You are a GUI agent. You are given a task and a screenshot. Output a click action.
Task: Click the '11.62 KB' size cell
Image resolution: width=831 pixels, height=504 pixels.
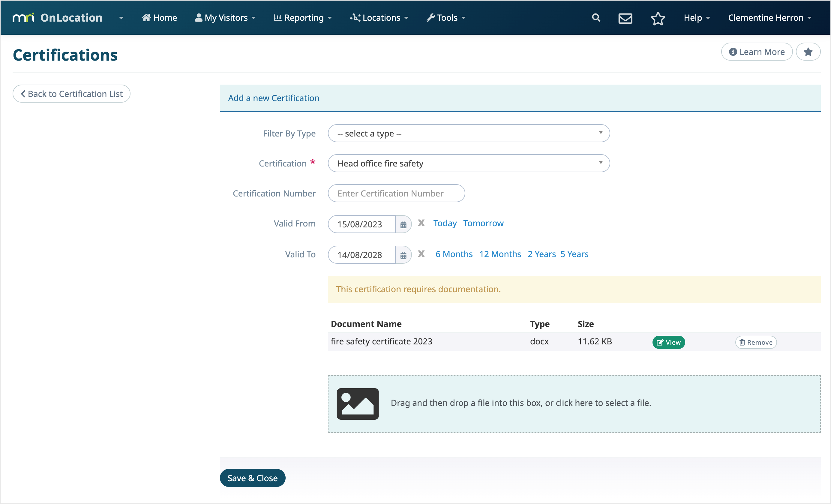coord(595,341)
